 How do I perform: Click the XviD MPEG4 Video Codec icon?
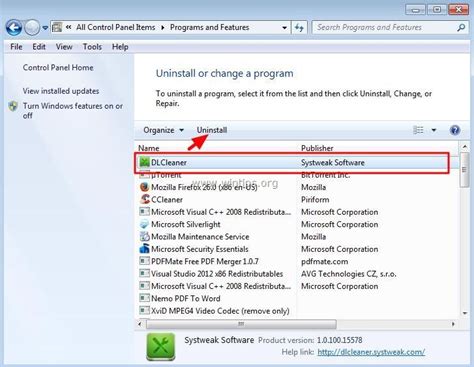tap(144, 310)
